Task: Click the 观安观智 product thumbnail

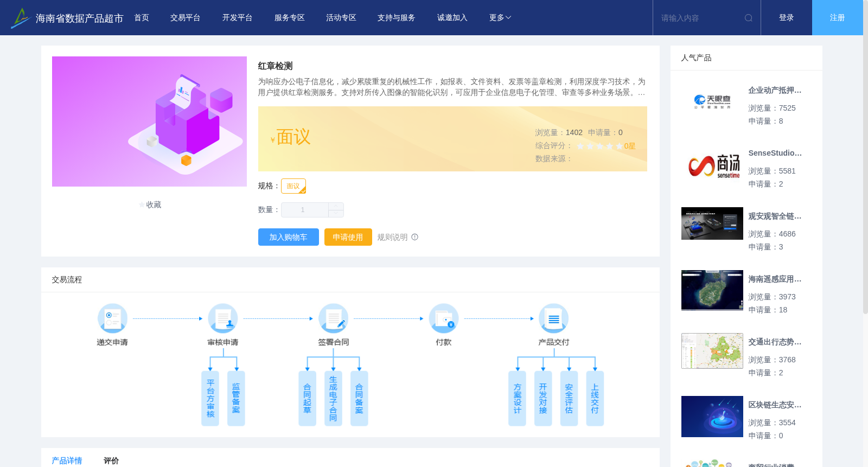Action: click(712, 223)
